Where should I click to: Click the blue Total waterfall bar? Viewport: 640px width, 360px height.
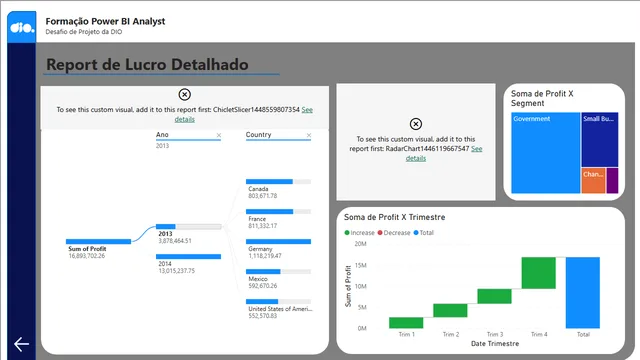click(583, 293)
